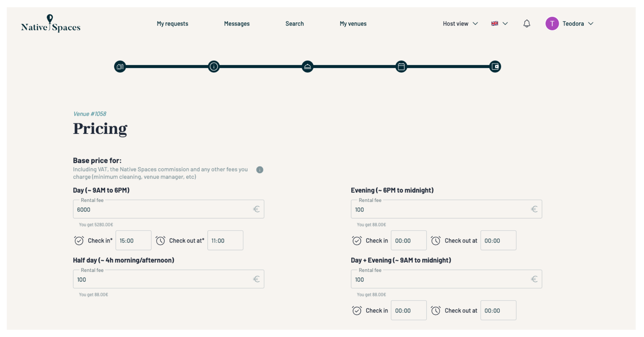644x337 pixels.
Task: Click the venue house step icon
Action: click(x=120, y=66)
